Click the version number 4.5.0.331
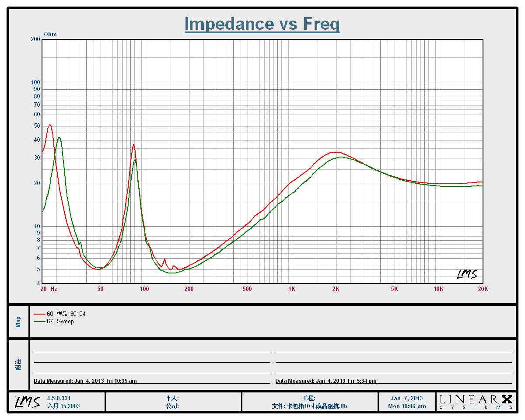 (x=59, y=398)
